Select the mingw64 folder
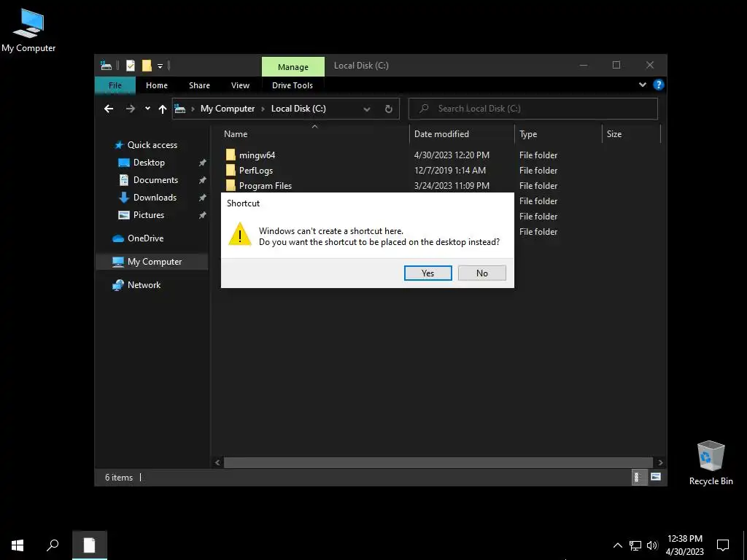Image resolution: width=747 pixels, height=560 pixels. pos(257,155)
